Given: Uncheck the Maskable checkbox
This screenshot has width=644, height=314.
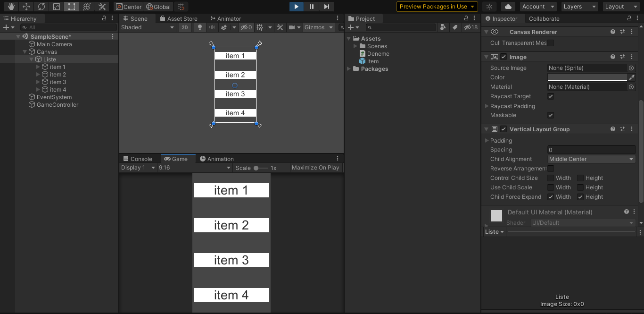Looking at the screenshot, I should pos(551,115).
